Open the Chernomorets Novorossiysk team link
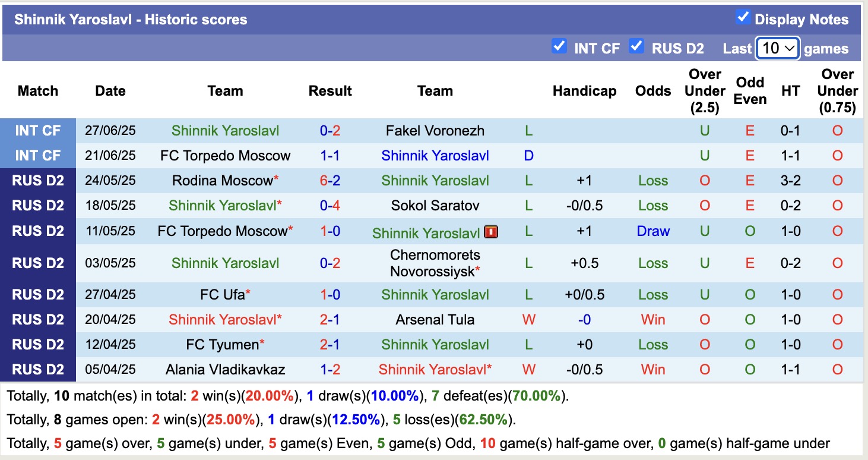 435,263
